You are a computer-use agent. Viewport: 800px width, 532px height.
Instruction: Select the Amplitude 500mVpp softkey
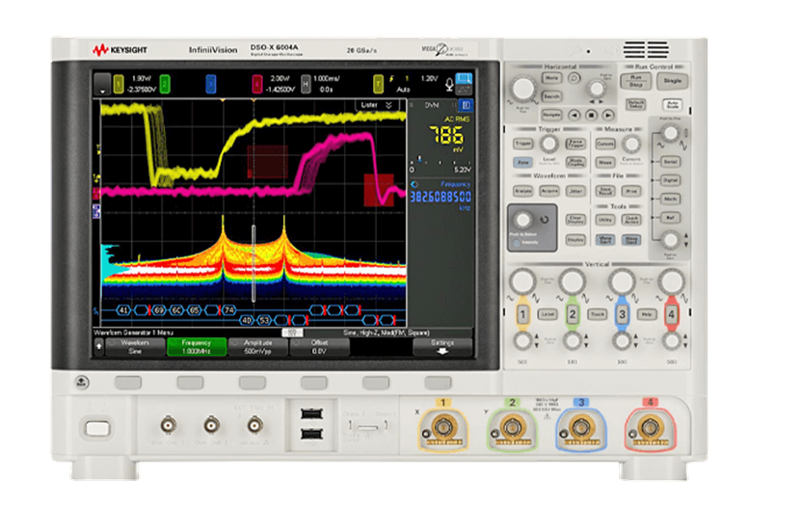(257, 347)
